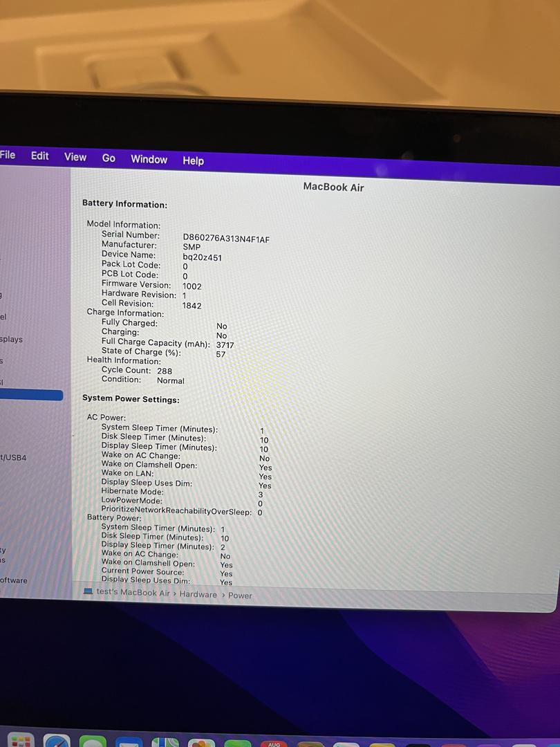This screenshot has width=560, height=747.
Task: Click the Cell Revision value 1842
Action: [x=192, y=306]
